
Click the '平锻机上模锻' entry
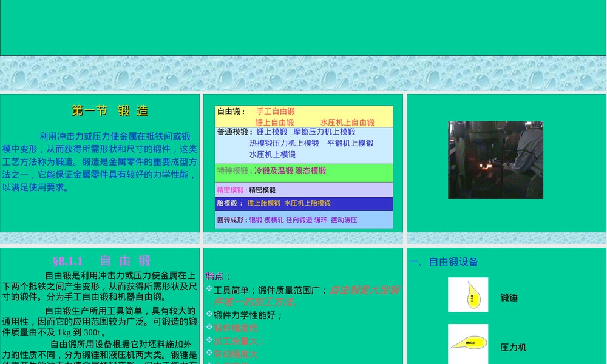pyautogui.click(x=350, y=143)
